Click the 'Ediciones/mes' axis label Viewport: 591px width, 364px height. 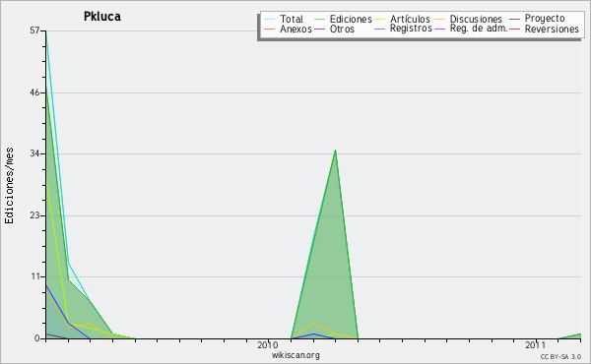9,186
